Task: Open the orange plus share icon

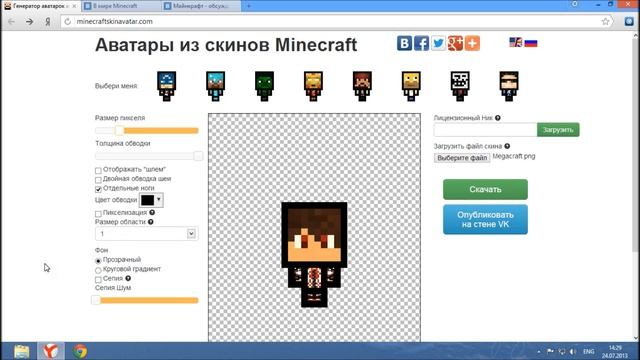Action: [472, 43]
